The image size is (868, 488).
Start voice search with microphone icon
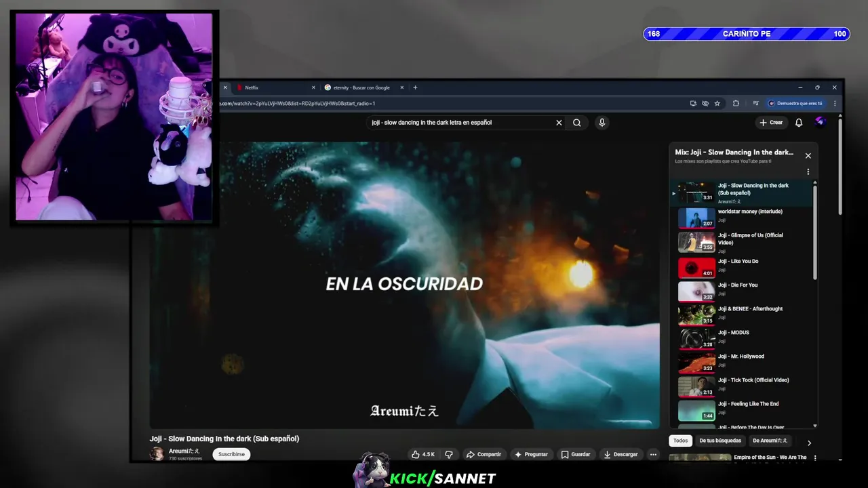point(601,123)
